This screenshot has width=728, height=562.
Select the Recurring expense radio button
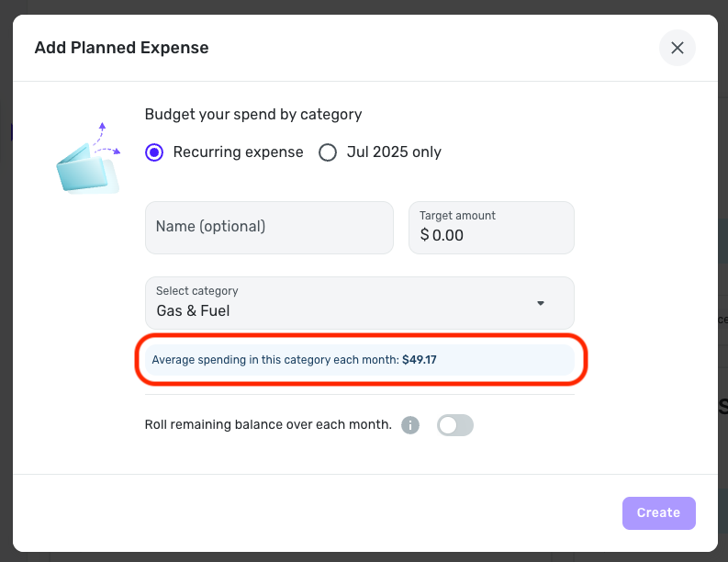(154, 152)
